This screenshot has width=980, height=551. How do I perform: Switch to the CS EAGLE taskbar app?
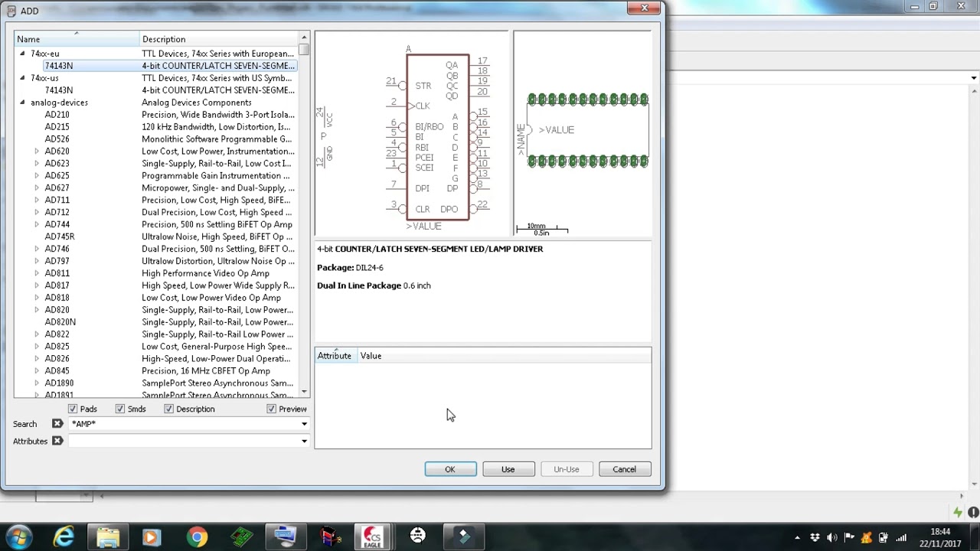[373, 536]
